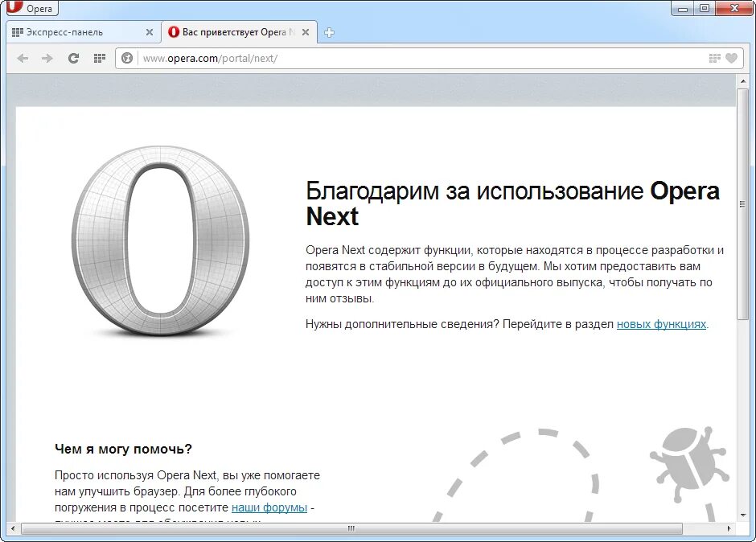Viewport: 756px width, 542px height.
Task: Minimize the Opera window
Action: [683, 8]
